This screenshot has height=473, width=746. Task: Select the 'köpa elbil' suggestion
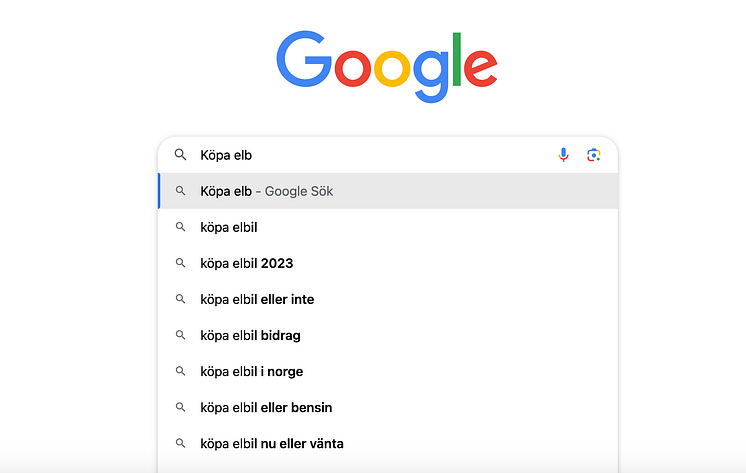[x=388, y=227]
